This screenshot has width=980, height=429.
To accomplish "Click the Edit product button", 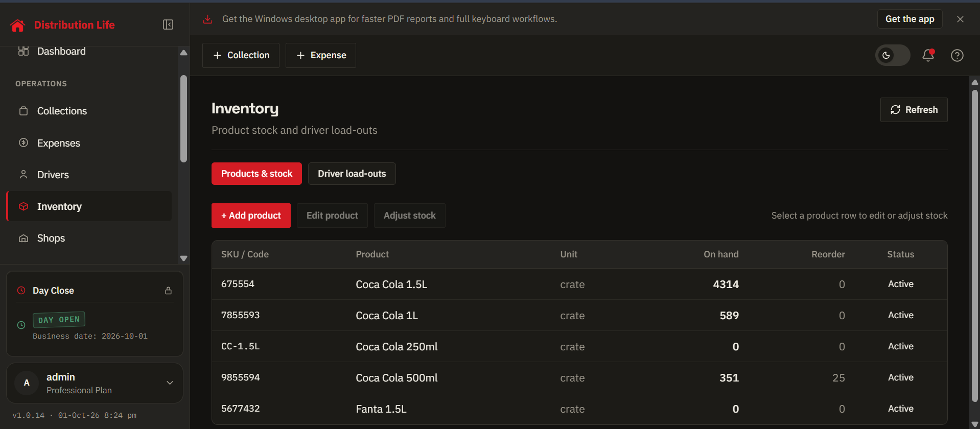I will point(332,216).
